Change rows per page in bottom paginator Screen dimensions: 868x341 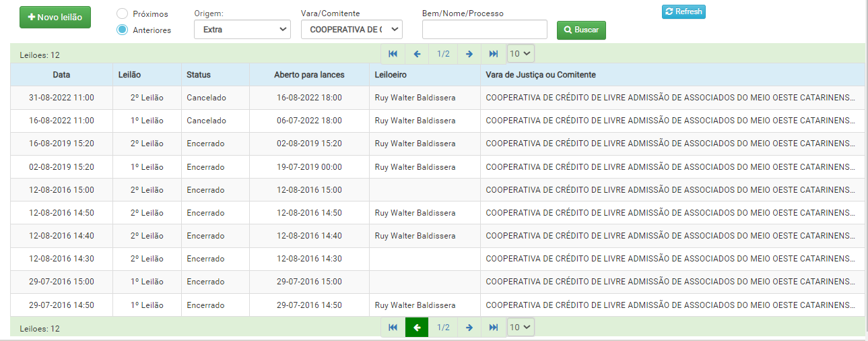521,328
